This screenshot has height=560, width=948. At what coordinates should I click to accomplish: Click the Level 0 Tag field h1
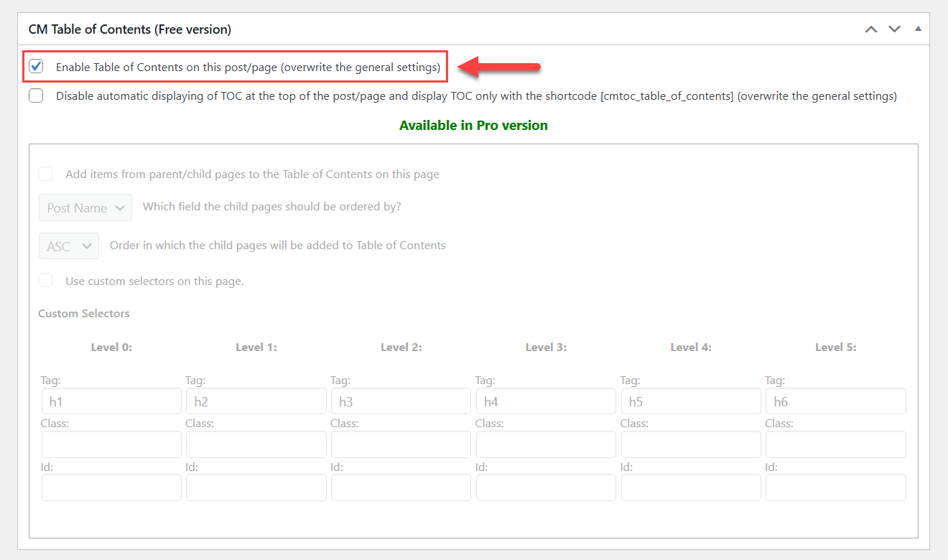coord(111,401)
